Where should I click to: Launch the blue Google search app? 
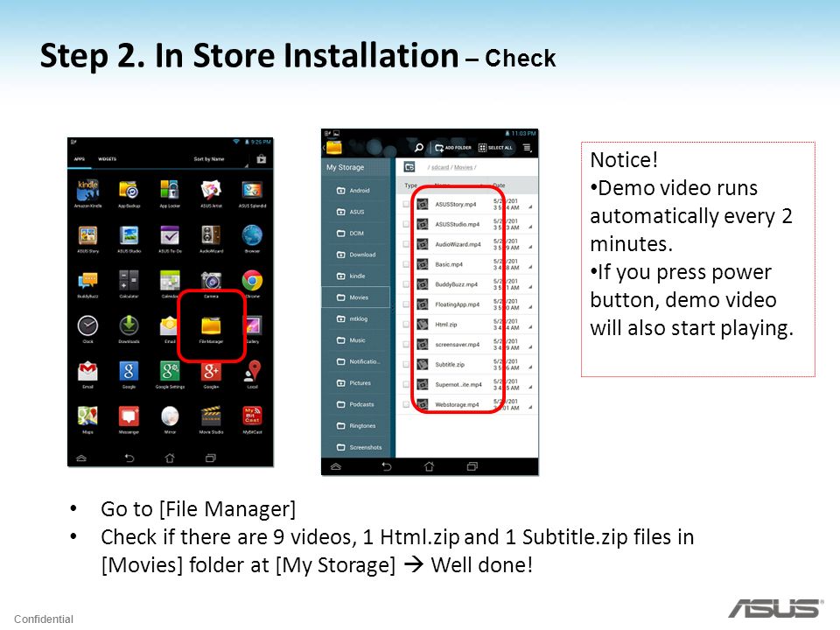point(129,371)
